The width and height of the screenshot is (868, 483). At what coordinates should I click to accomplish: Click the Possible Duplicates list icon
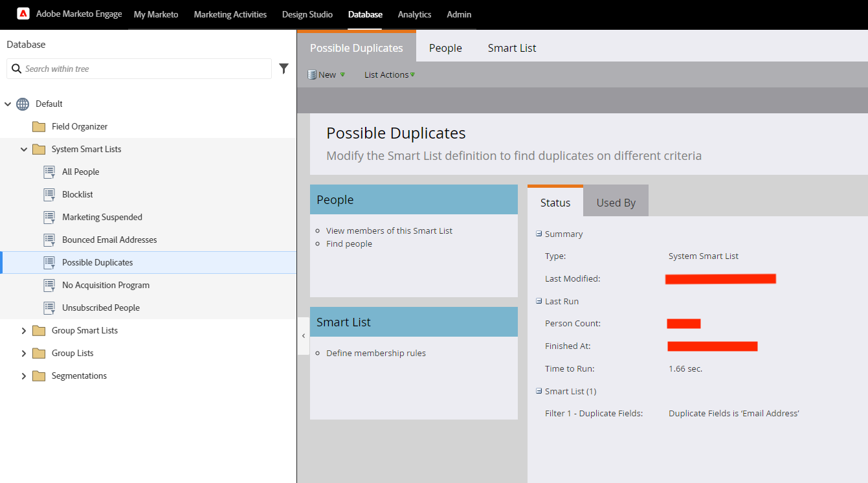pyautogui.click(x=49, y=262)
